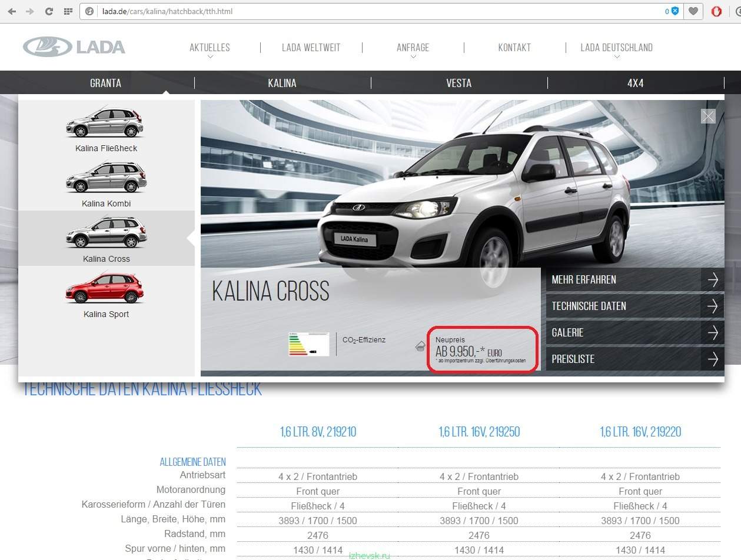Screen dimensions: 741x560
Task: Click the Antriebsart row label
Action: (202, 475)
